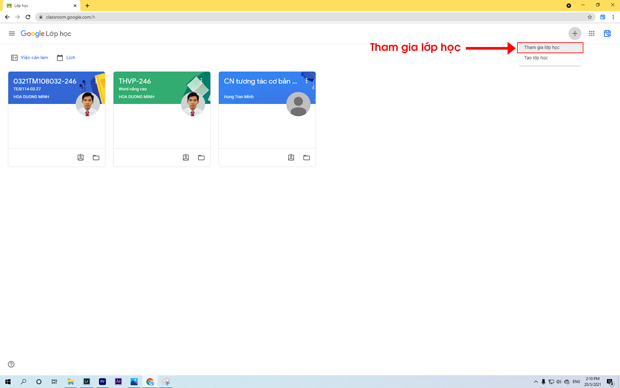Click the volume icon in system tray

click(559, 382)
